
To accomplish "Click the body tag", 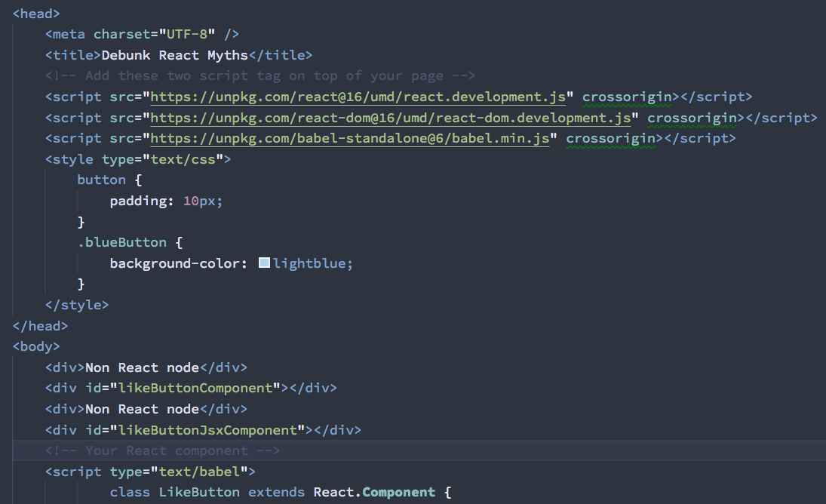I will click(x=35, y=346).
